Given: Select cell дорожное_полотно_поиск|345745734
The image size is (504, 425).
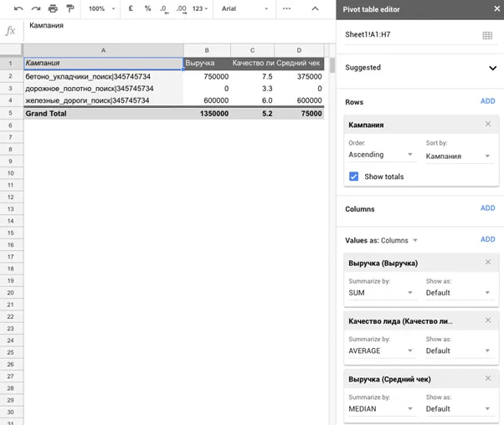Looking at the screenshot, I should (x=103, y=89).
